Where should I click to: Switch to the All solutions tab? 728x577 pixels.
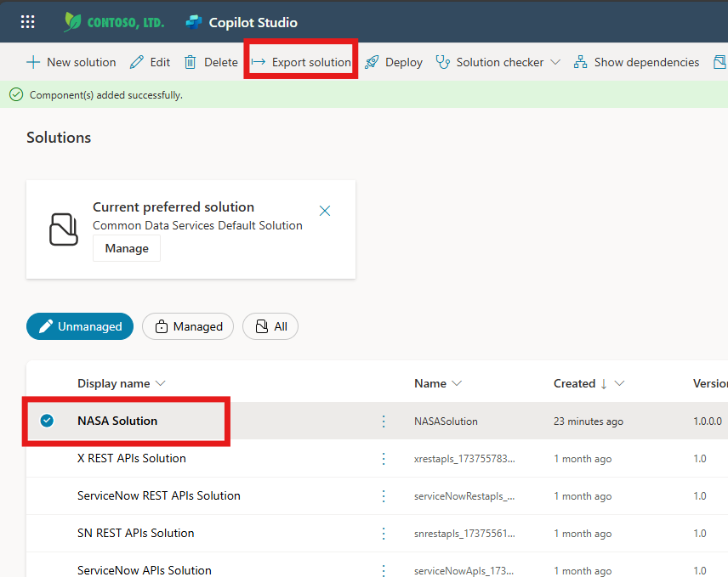click(x=270, y=326)
